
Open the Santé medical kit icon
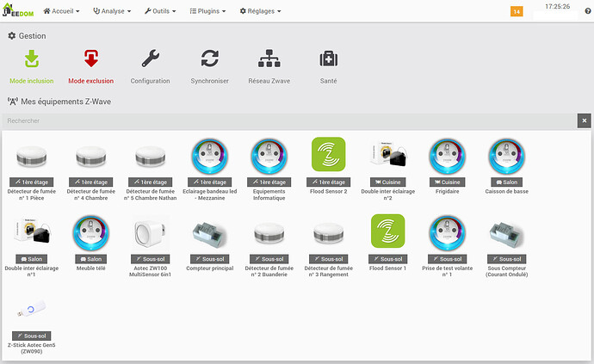(x=329, y=59)
